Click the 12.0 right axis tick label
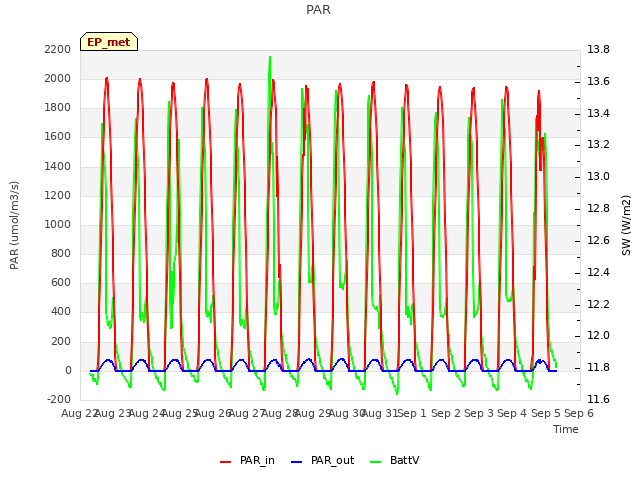This screenshot has width=640, height=480. tap(598, 336)
